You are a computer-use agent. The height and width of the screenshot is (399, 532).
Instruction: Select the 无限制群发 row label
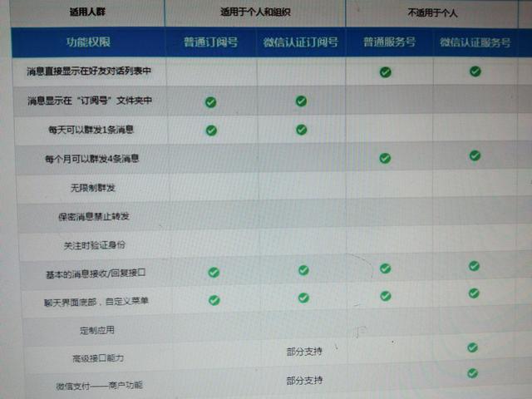93,188
